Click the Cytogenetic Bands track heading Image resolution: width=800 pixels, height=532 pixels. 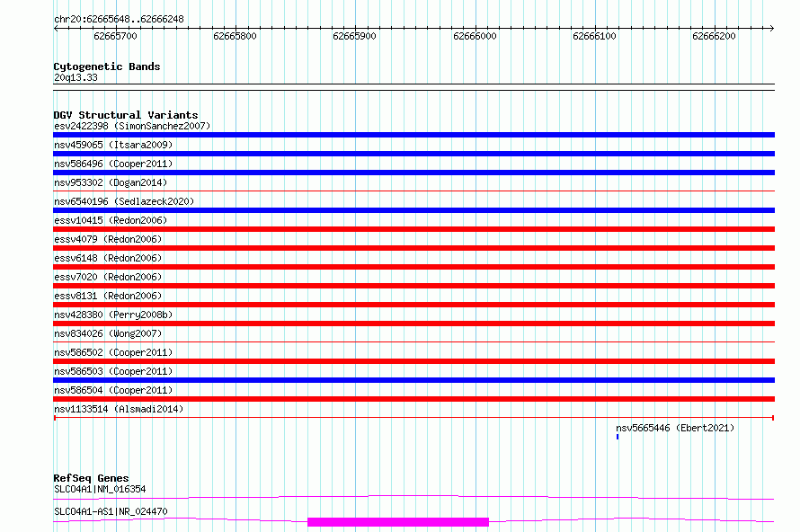pos(107,66)
